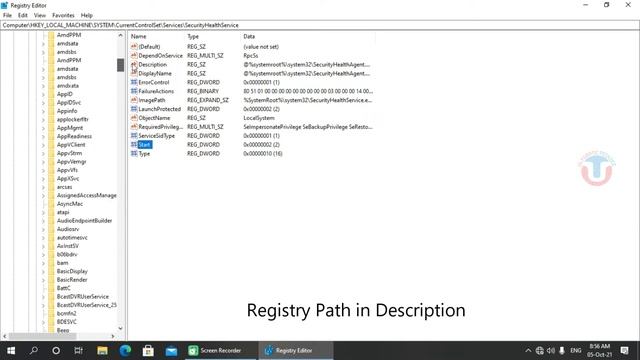Expand the AppIDSvc key
Image resolution: width=640 pixels, height=360 pixels.
[x=43, y=102]
